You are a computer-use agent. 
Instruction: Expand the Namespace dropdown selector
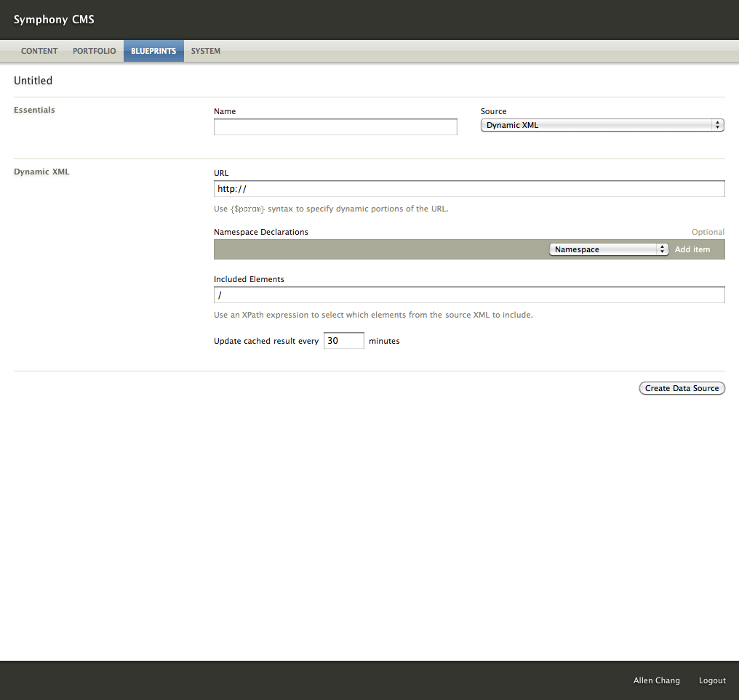(608, 249)
